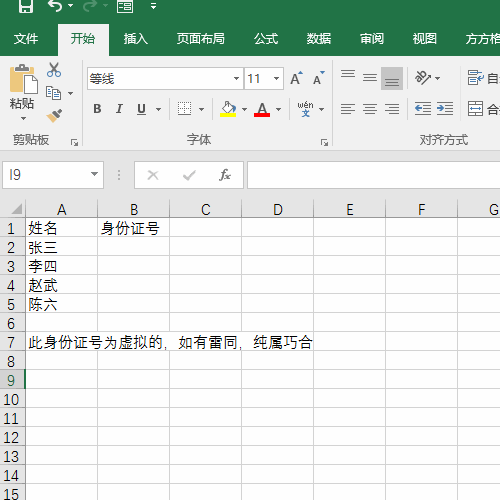Click the text Orientation icon
Screen dimensions: 500x500
[x=423, y=78]
